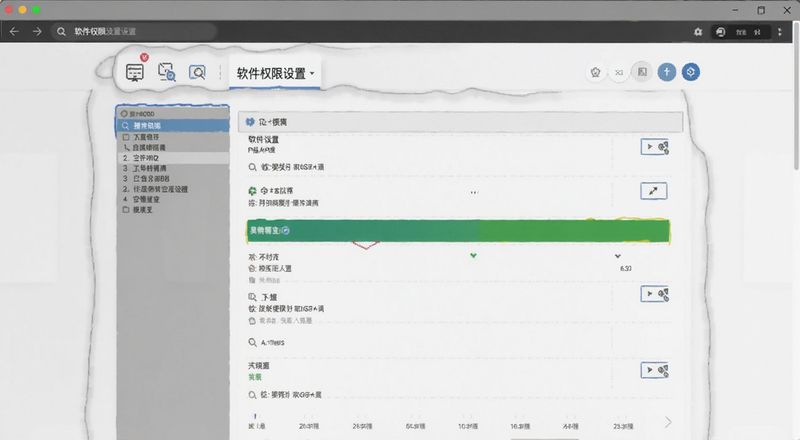Image resolution: width=800 pixels, height=440 pixels.
Task: Click the blue puzzle icon in gray header
Action: click(x=250, y=122)
